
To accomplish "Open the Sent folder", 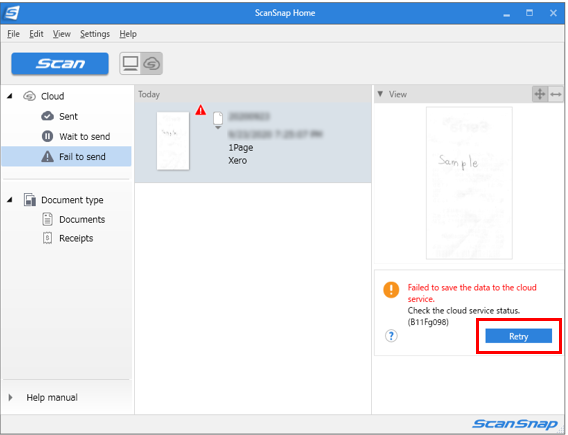I will click(68, 116).
